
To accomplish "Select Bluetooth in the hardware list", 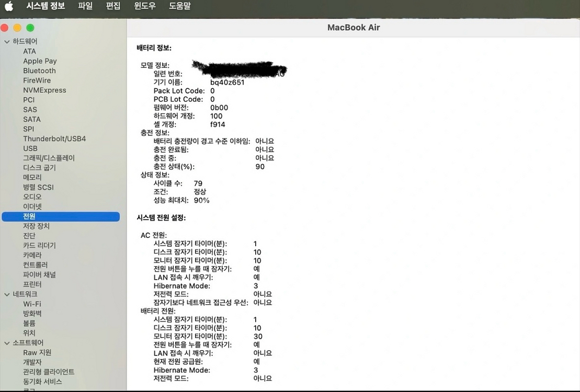I will [39, 71].
